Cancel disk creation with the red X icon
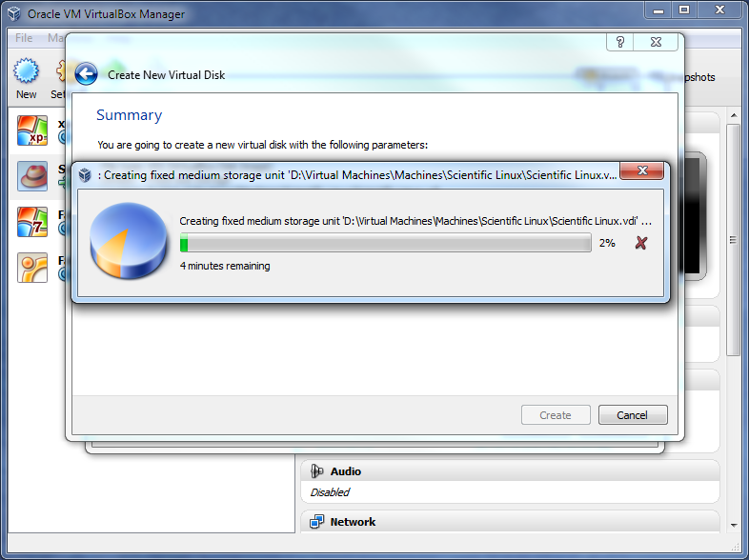 [641, 243]
